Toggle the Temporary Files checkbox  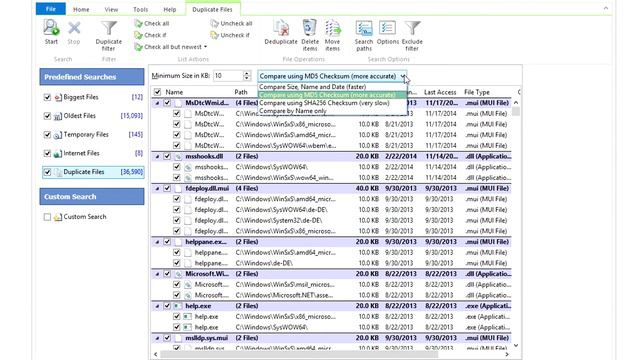pos(47,135)
